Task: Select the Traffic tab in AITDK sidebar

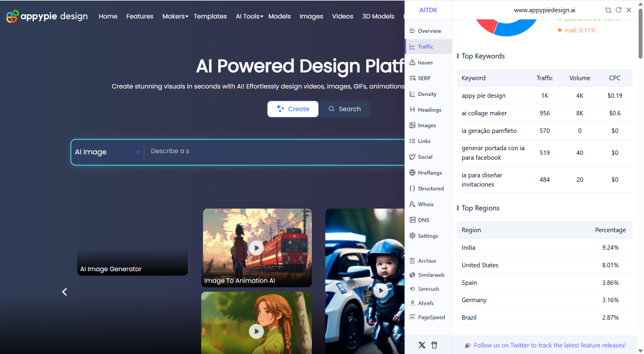Action: [428, 47]
